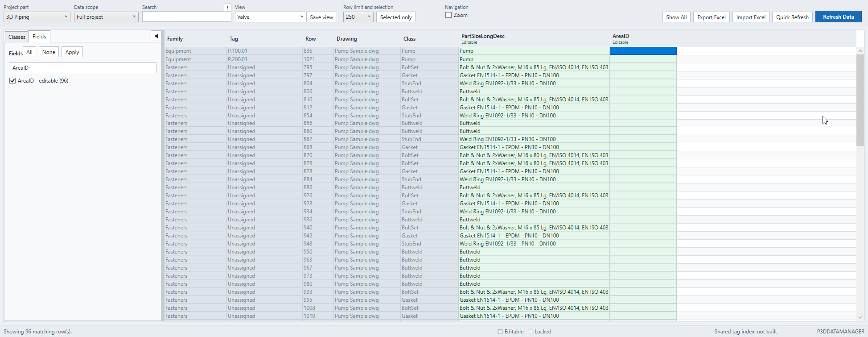Click the Selected only button

tap(396, 17)
